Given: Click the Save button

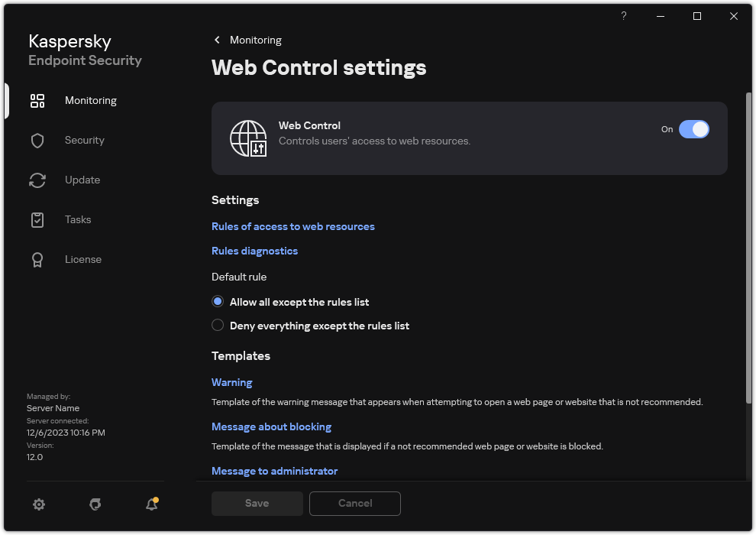Looking at the screenshot, I should (257, 503).
